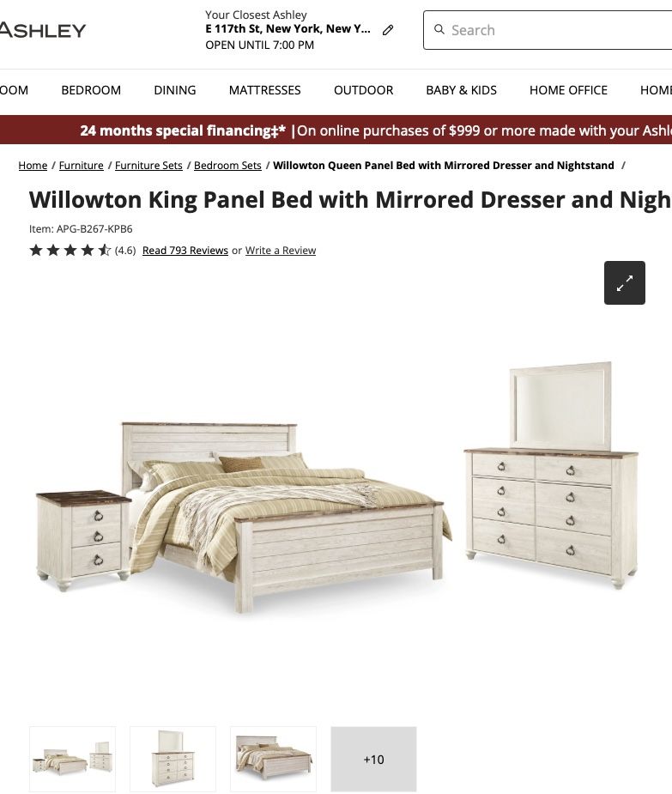Image resolution: width=672 pixels, height=794 pixels.
Task: Open Read 793 Reviews link
Action: click(x=185, y=250)
